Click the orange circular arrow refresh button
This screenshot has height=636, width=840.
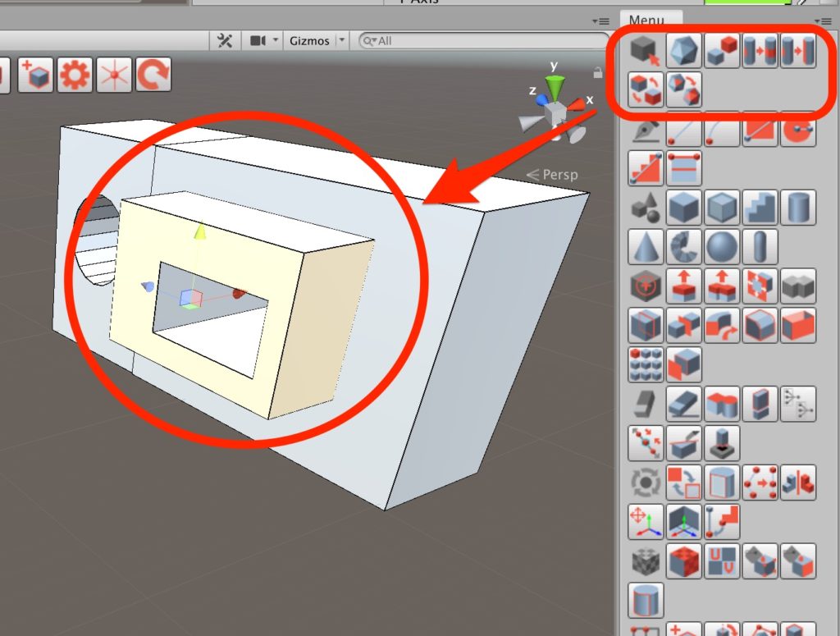pyautogui.click(x=153, y=75)
